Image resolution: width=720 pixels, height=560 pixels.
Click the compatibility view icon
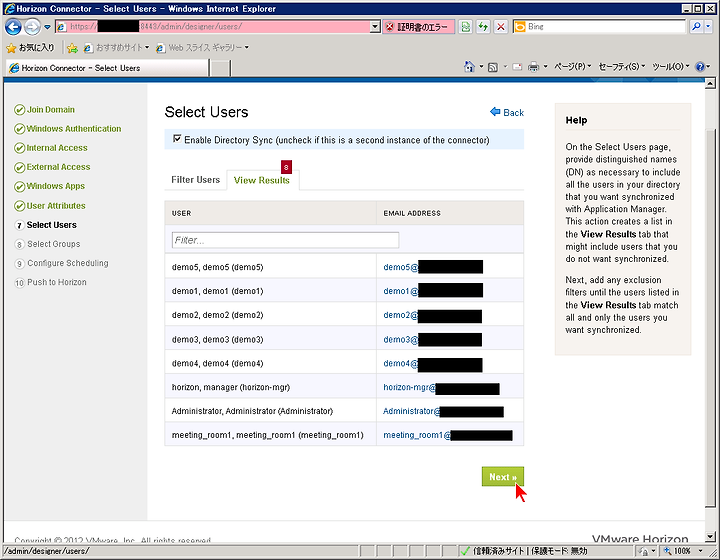[x=466, y=27]
